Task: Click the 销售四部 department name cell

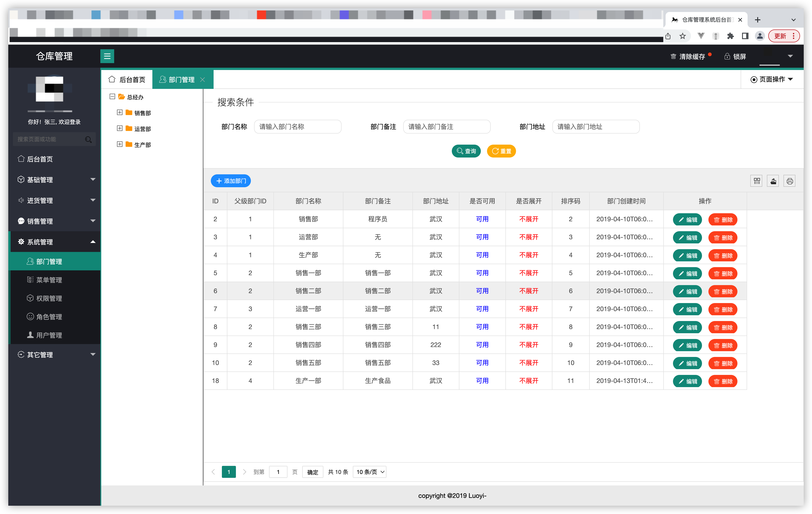Action: coord(308,345)
